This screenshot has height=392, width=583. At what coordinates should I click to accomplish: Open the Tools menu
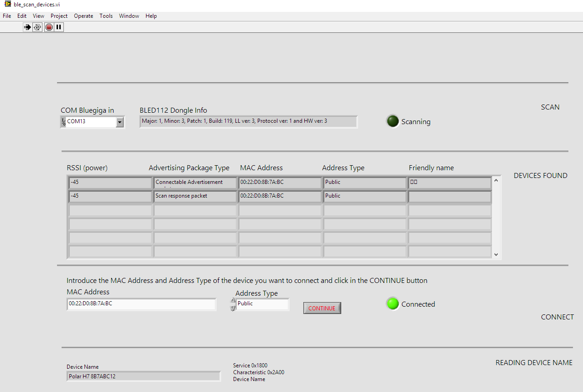pyautogui.click(x=106, y=16)
